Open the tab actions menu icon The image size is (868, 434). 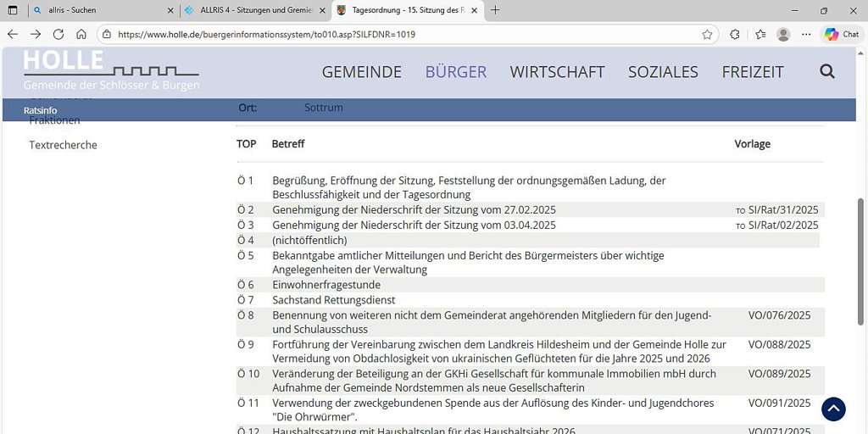coord(13,10)
